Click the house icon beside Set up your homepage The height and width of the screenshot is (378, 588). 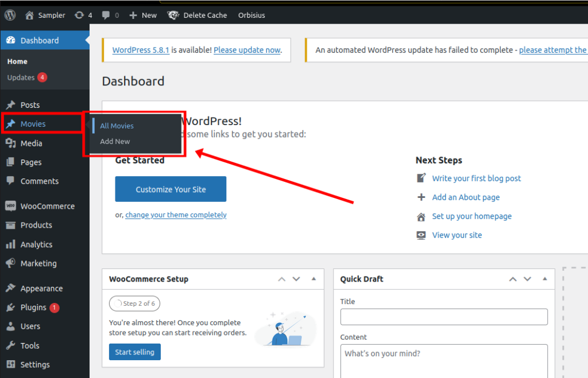[x=421, y=217]
